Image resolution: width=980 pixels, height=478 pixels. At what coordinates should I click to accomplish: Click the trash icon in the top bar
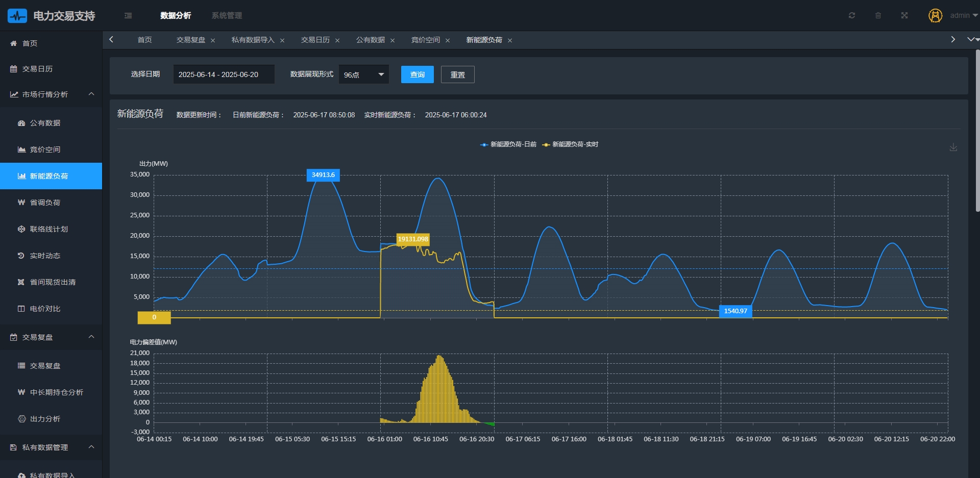pyautogui.click(x=878, y=15)
